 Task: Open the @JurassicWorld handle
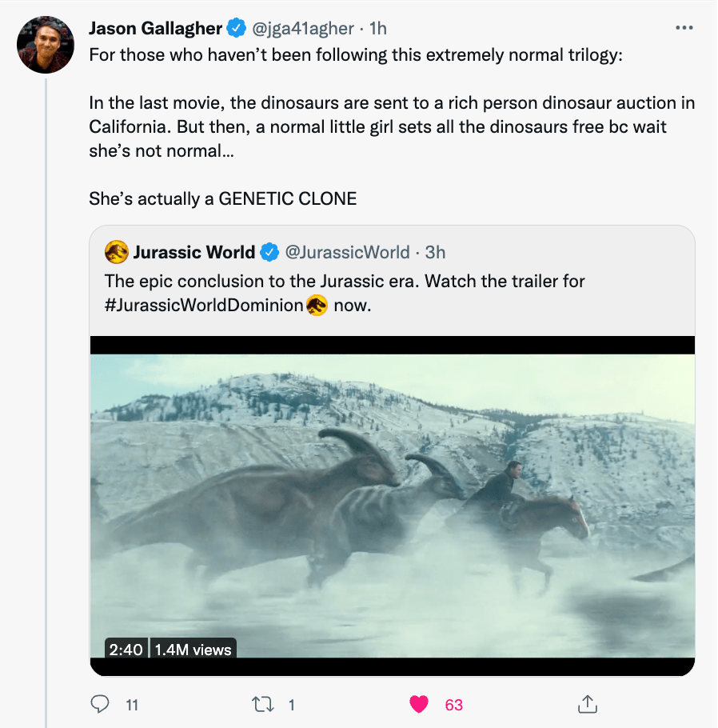[347, 253]
